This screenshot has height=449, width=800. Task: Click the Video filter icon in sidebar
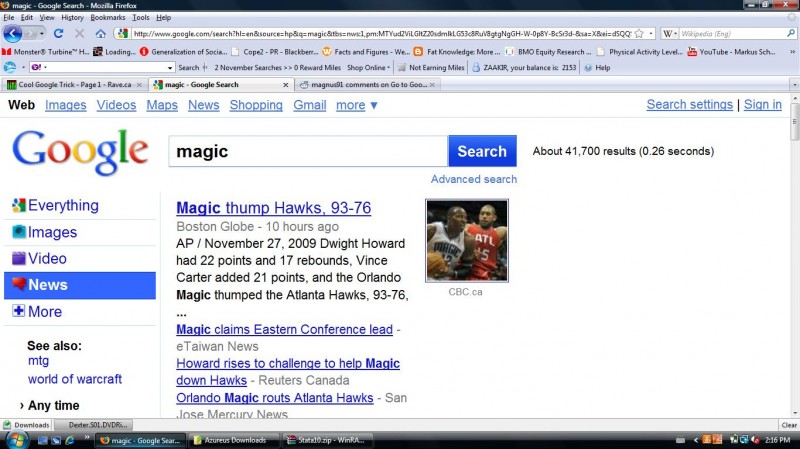tap(19, 258)
